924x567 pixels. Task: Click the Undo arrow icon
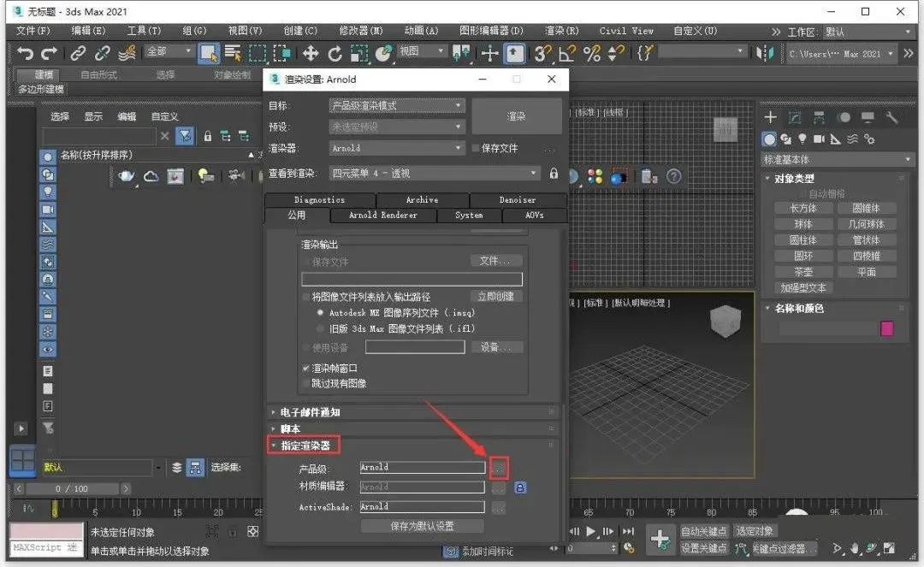tap(25, 54)
